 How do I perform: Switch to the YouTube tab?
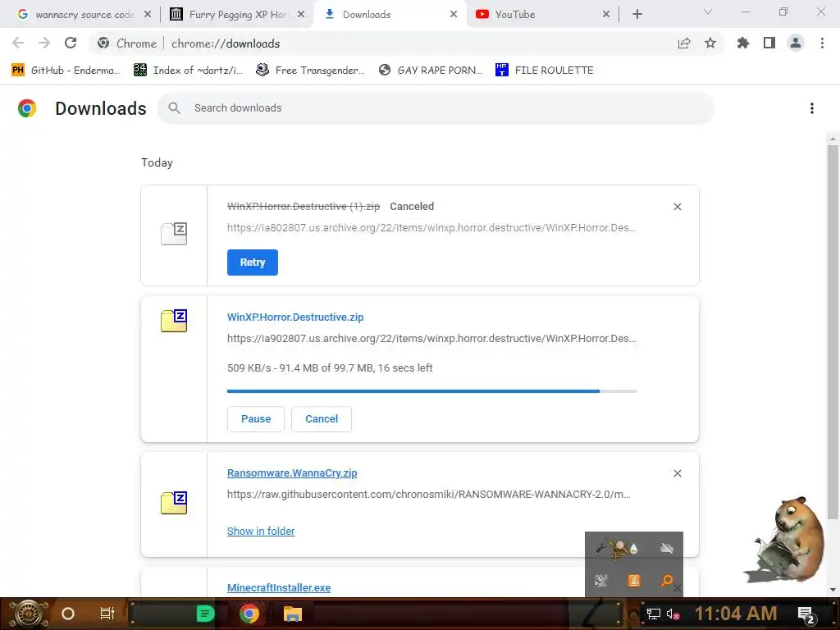[x=542, y=15]
